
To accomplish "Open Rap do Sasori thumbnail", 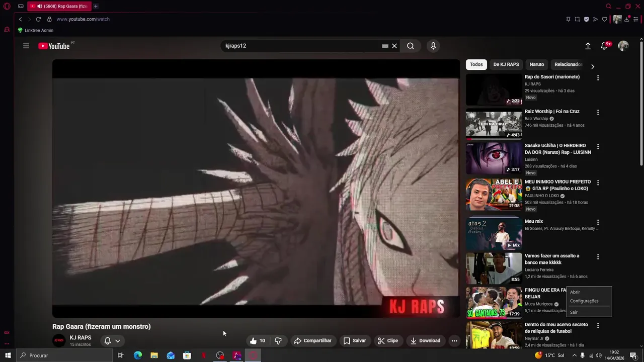I will [x=494, y=89].
